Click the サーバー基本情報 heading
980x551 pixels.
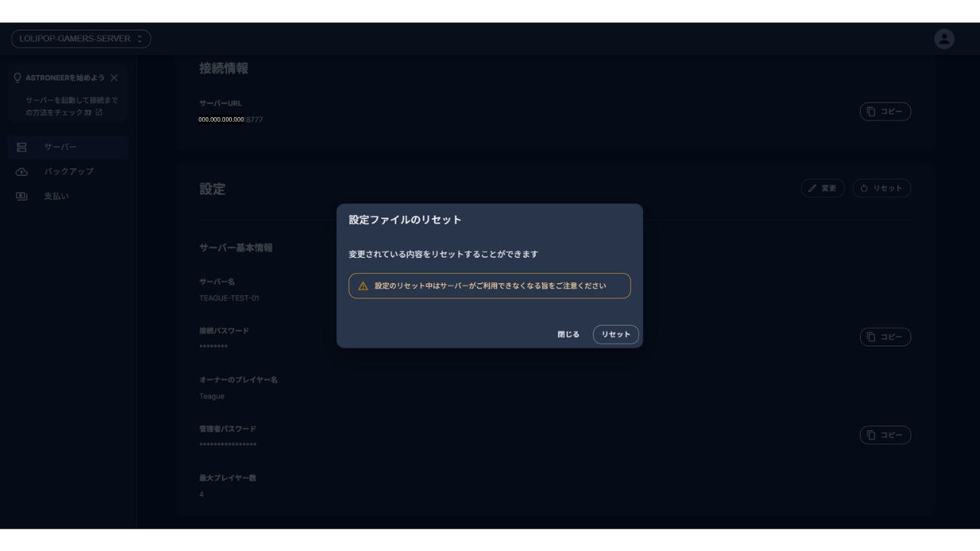236,248
